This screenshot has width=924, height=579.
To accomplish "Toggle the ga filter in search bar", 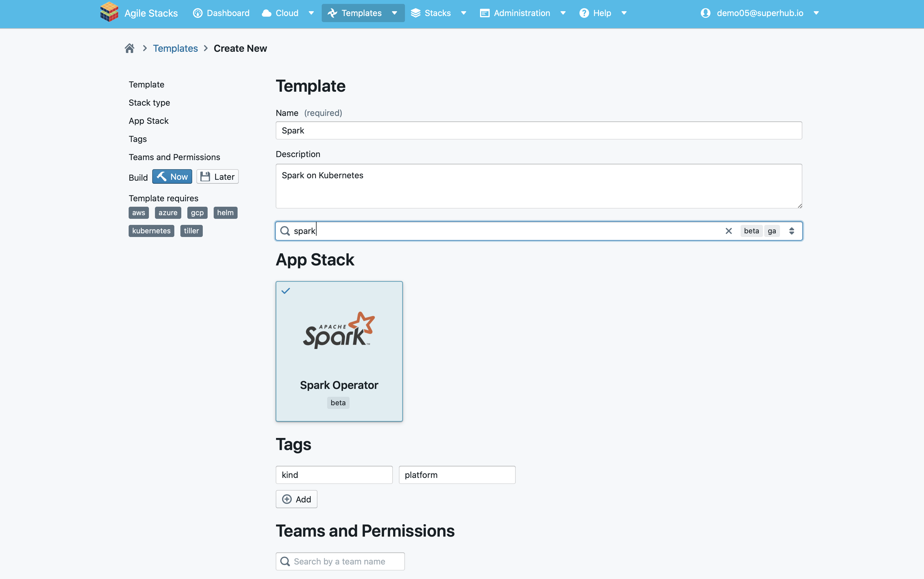I will [772, 231].
